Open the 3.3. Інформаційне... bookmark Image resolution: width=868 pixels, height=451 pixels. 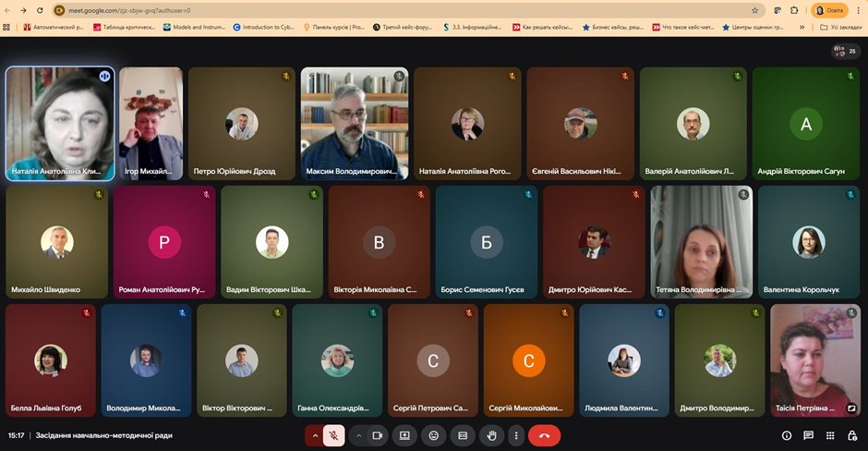point(473,27)
